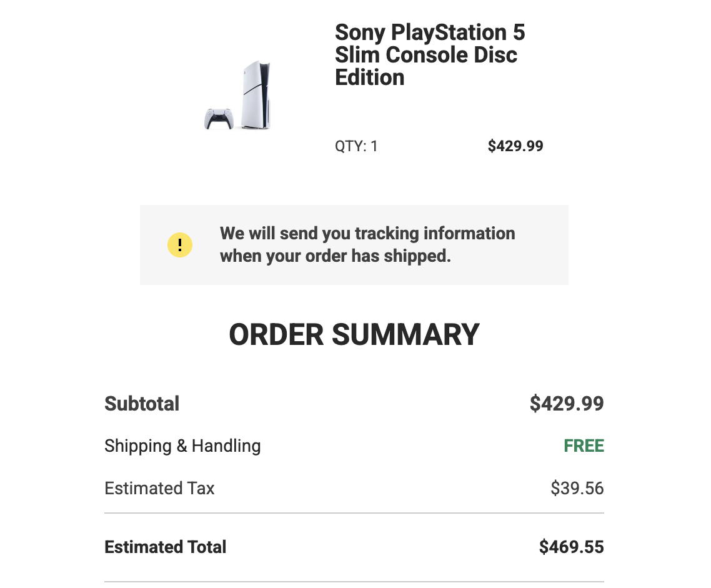The width and height of the screenshot is (711, 588).
Task: Click the Shipping & Handling label
Action: [x=182, y=446]
